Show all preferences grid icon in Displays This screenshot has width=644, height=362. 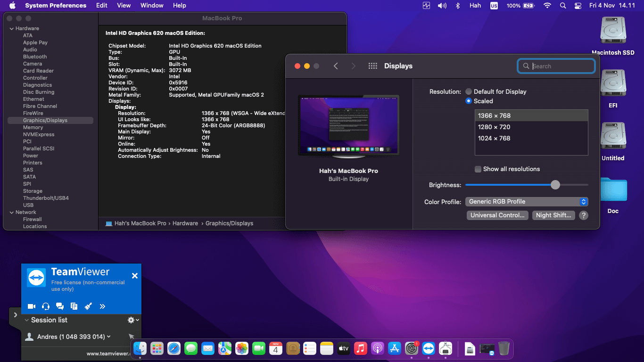pyautogui.click(x=372, y=66)
